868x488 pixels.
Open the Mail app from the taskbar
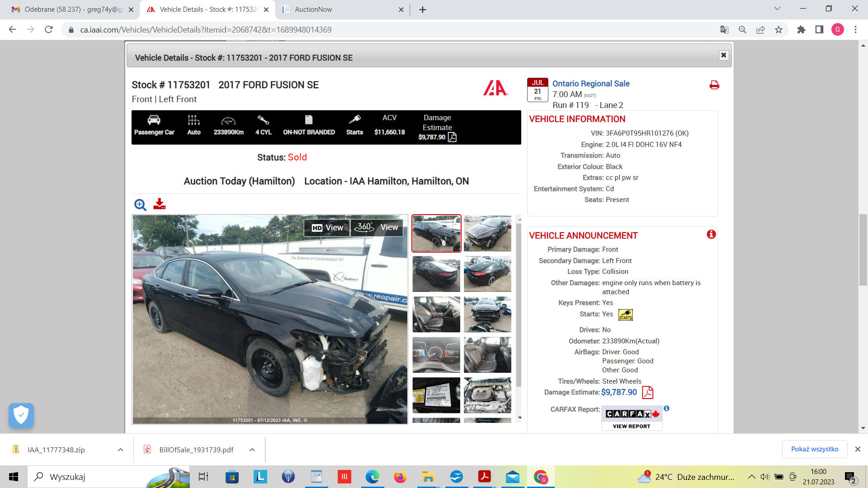click(513, 477)
